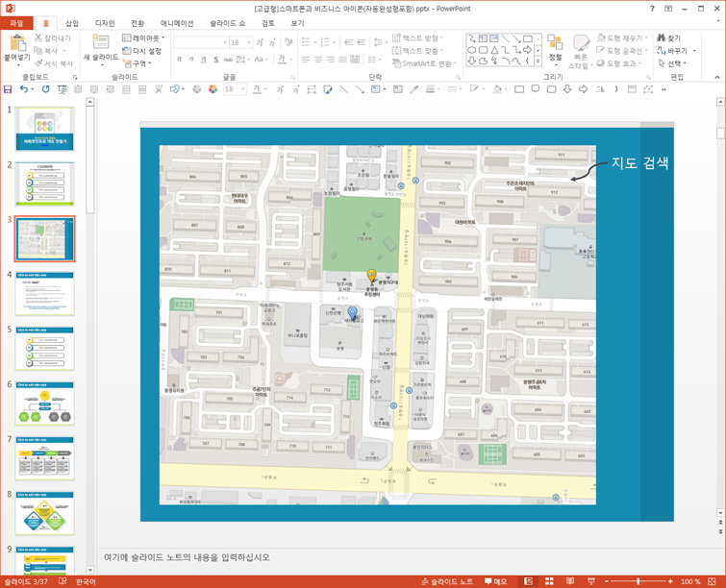Click the speech bubble callout shape in quick toolbar
This screenshot has height=588, width=726.
[x=536, y=89]
